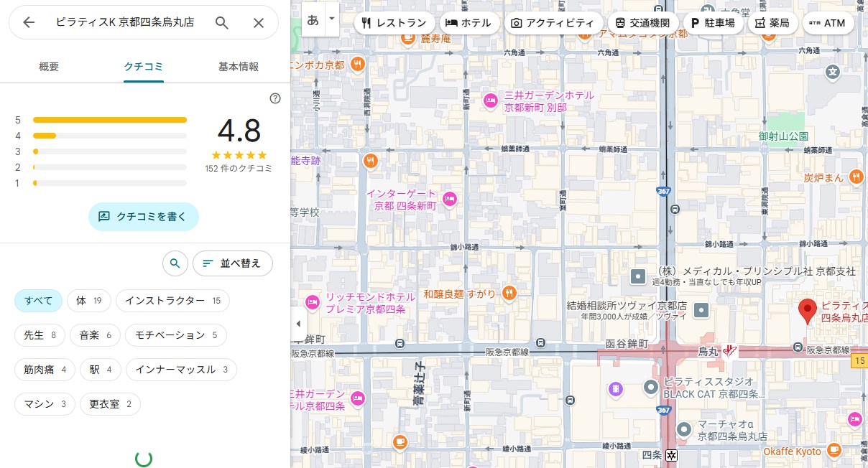This screenshot has height=468, width=868.
Task: Click the インターゲート京都 hotel marker
Action: (450, 199)
